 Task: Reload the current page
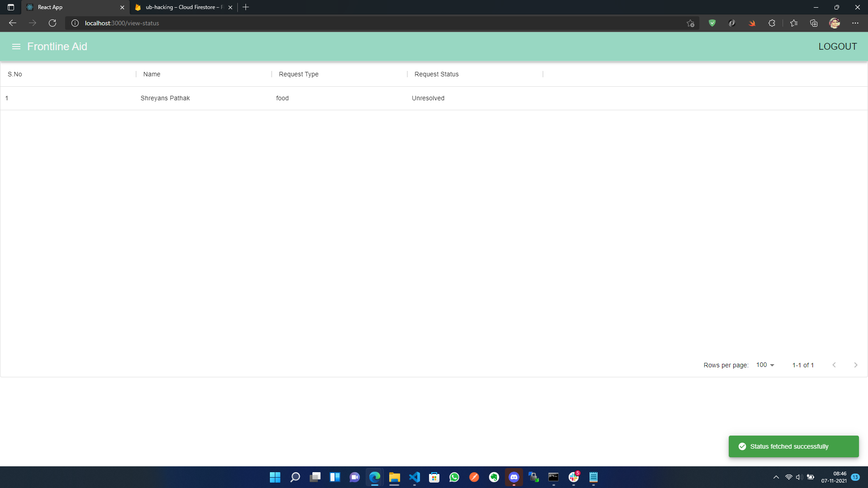(52, 23)
